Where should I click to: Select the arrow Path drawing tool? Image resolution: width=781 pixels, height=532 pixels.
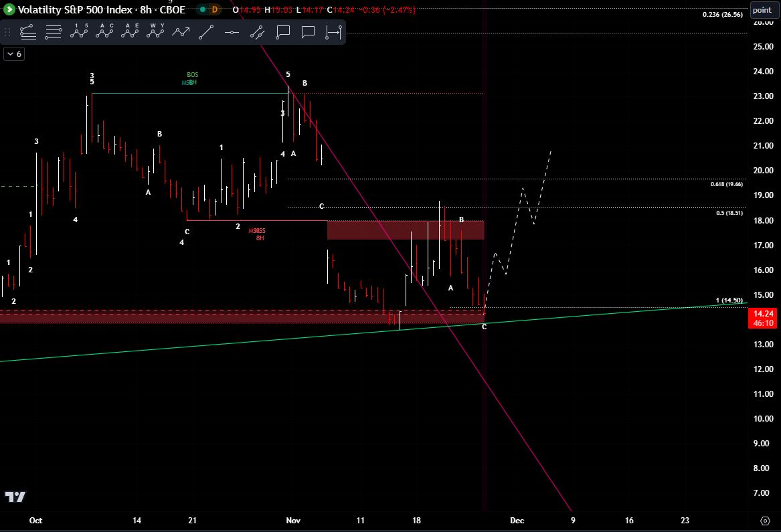(180, 32)
